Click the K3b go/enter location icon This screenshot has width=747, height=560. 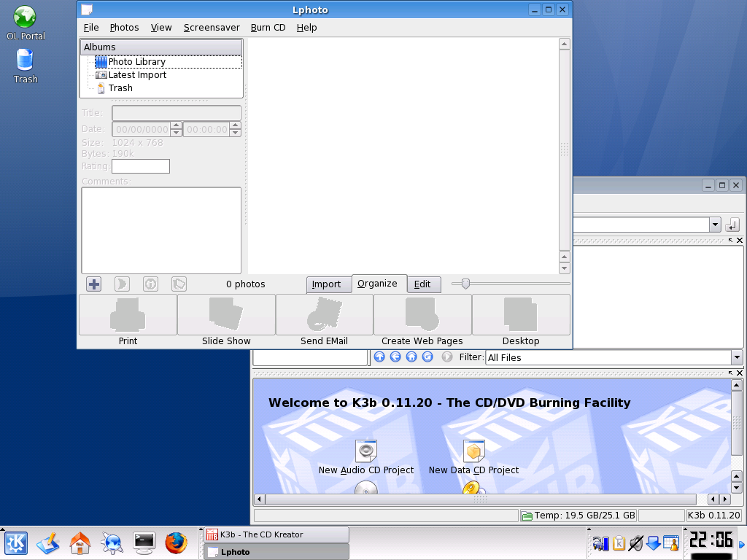click(732, 225)
